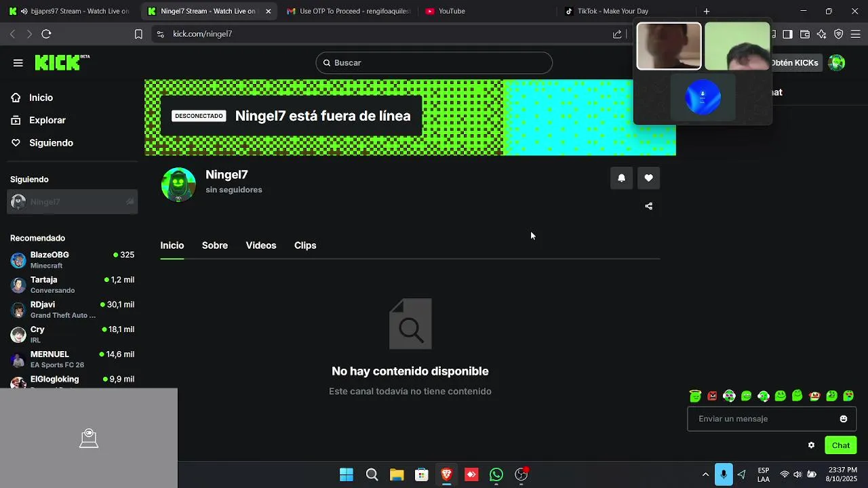Toggle notifications bell for Ningel7

[x=621, y=178]
